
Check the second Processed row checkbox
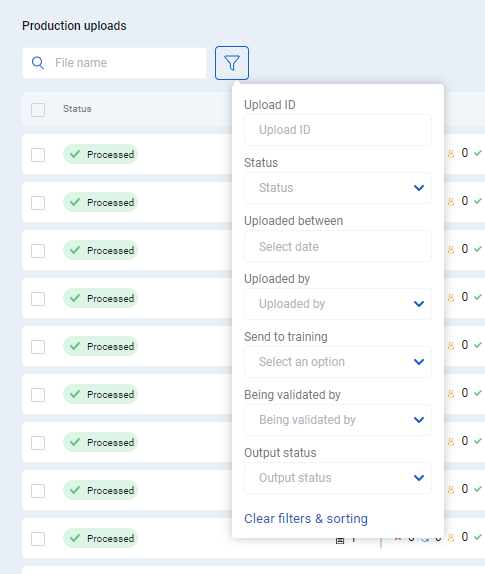tap(38, 203)
